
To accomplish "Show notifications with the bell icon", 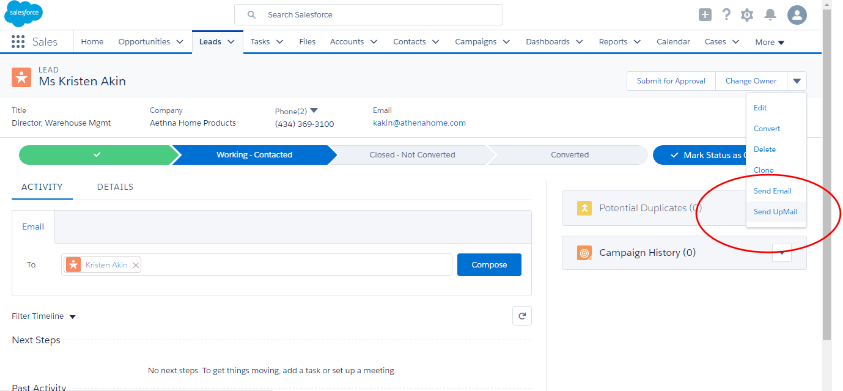I will click(770, 15).
